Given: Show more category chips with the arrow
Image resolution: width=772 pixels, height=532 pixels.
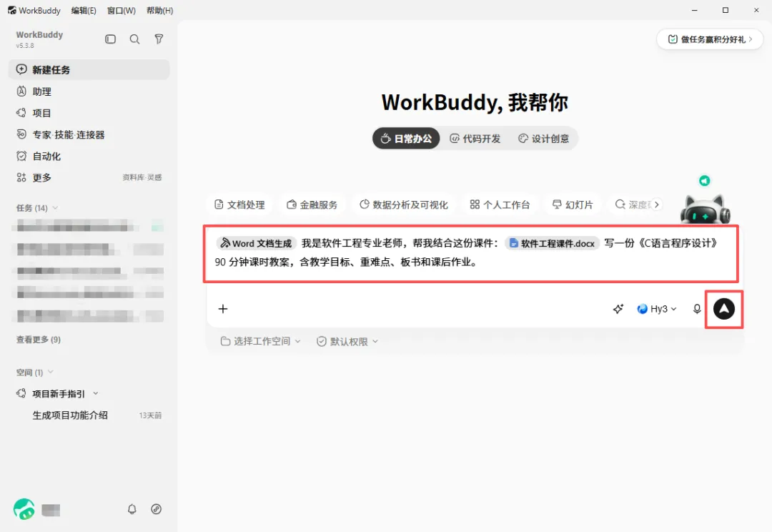Looking at the screenshot, I should 656,205.
